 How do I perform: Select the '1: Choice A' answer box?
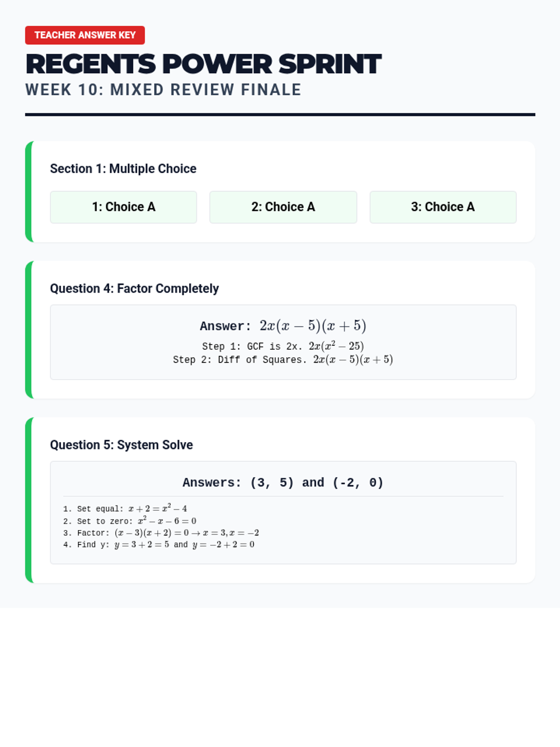click(x=124, y=207)
